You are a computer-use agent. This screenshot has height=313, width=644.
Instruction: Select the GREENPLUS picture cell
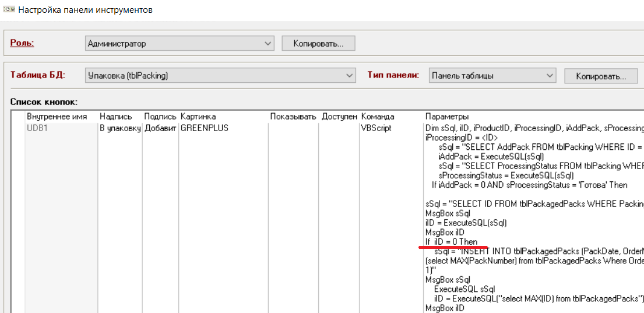pyautogui.click(x=204, y=128)
